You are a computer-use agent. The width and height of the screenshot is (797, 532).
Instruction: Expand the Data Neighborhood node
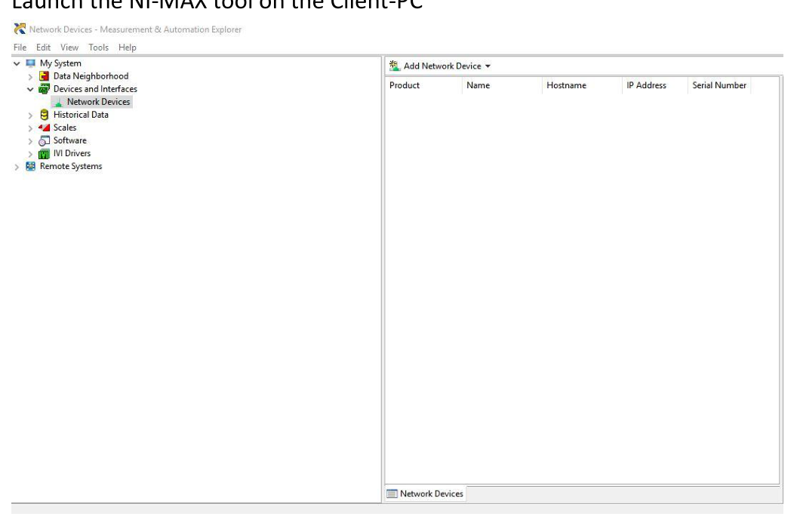tap(30, 77)
